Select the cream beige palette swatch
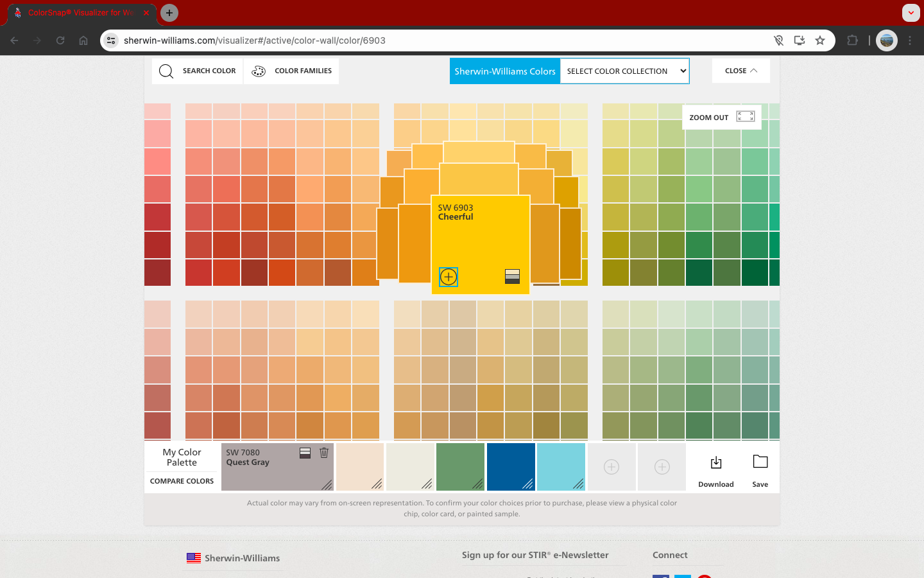 pos(360,467)
